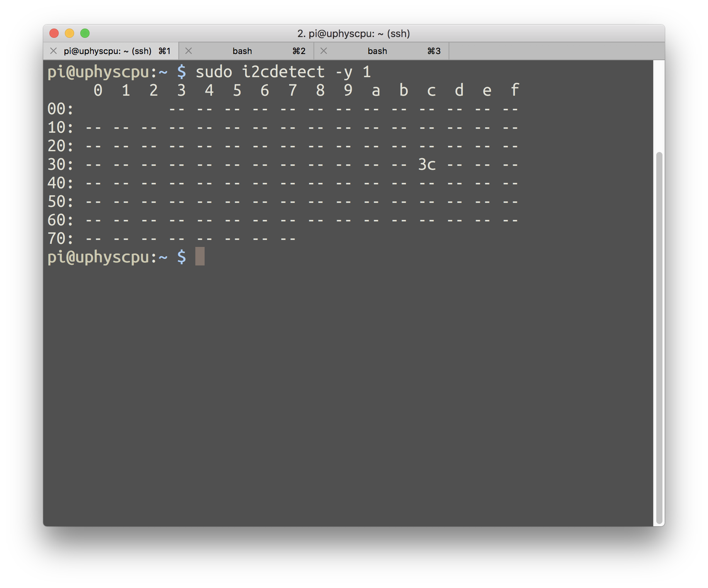
Task: Click the row label '60:'
Action: click(61, 220)
